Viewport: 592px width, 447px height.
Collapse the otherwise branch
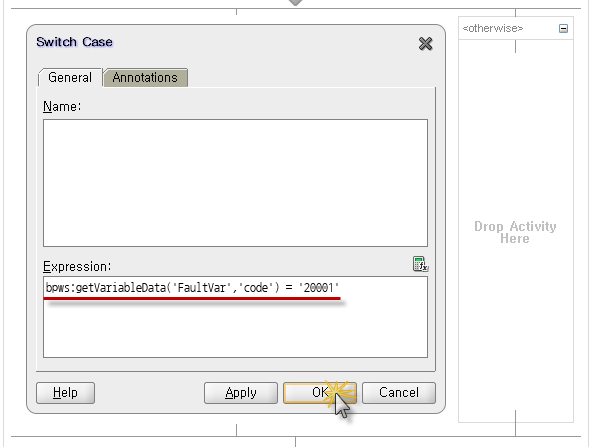pyautogui.click(x=563, y=28)
